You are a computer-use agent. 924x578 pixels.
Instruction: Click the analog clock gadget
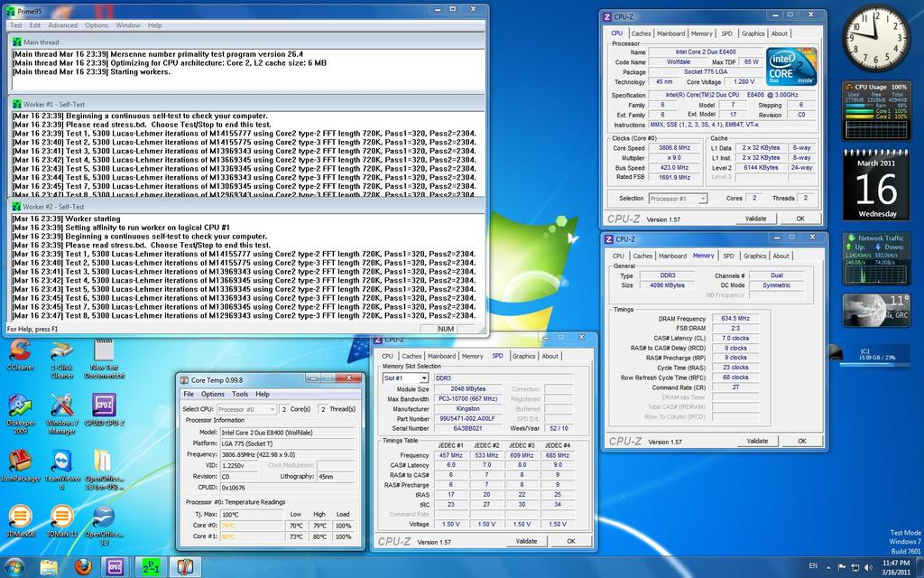[x=876, y=38]
